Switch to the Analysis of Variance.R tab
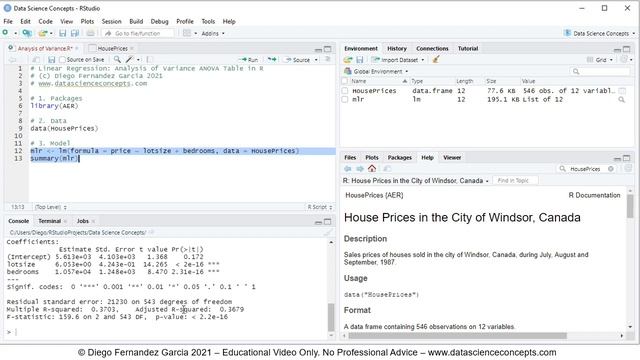The image size is (640, 360). pos(44,49)
